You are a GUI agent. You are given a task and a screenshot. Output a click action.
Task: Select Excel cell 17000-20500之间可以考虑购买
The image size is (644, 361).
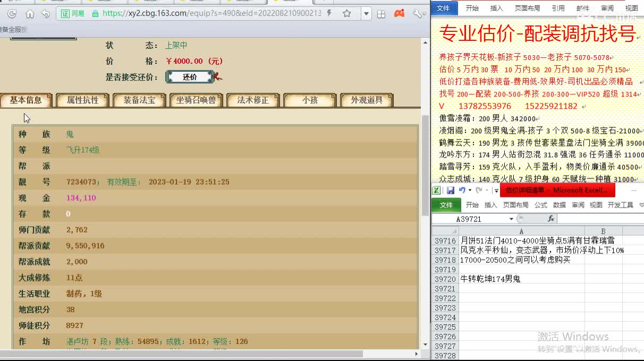522,260
